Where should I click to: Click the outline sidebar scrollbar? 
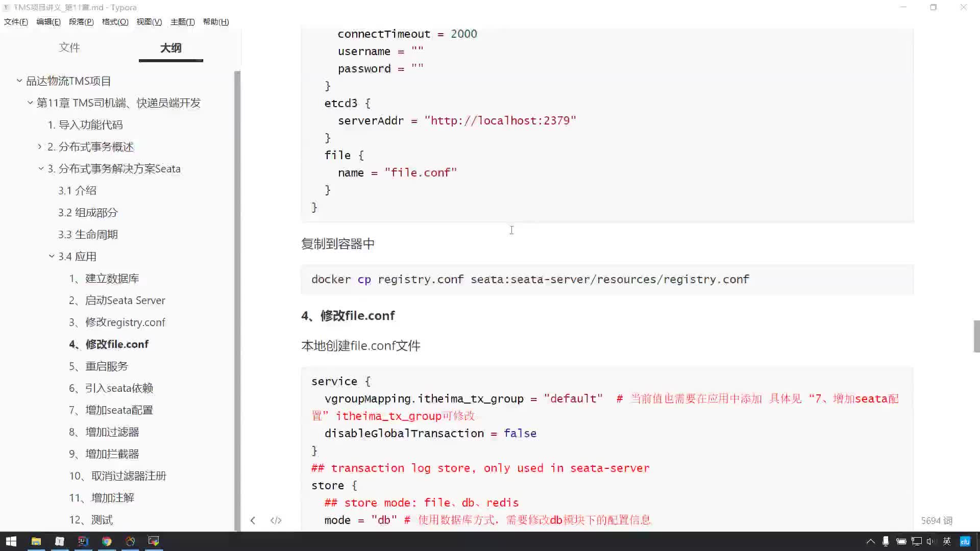tap(237, 301)
